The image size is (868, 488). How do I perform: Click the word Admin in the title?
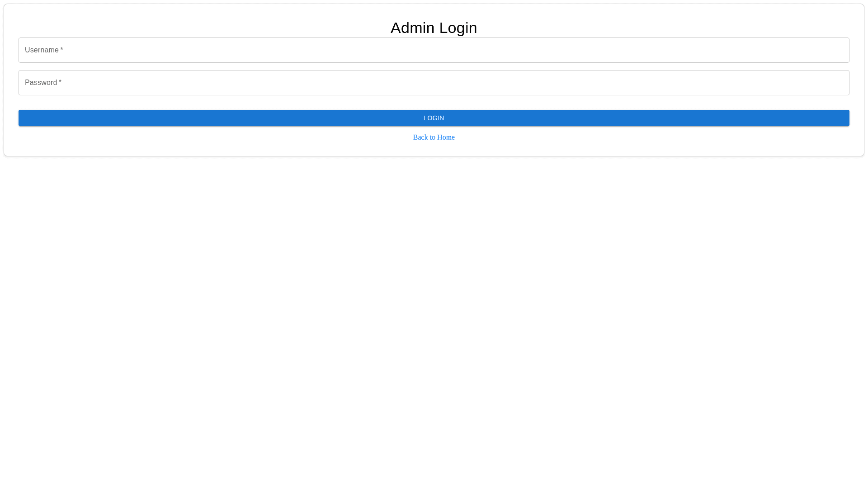click(412, 28)
